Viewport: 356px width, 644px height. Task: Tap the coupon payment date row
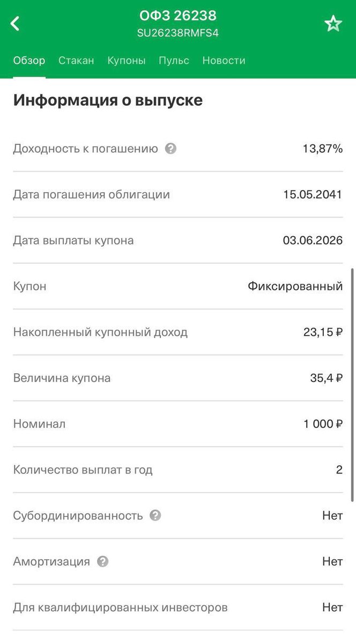click(x=178, y=240)
